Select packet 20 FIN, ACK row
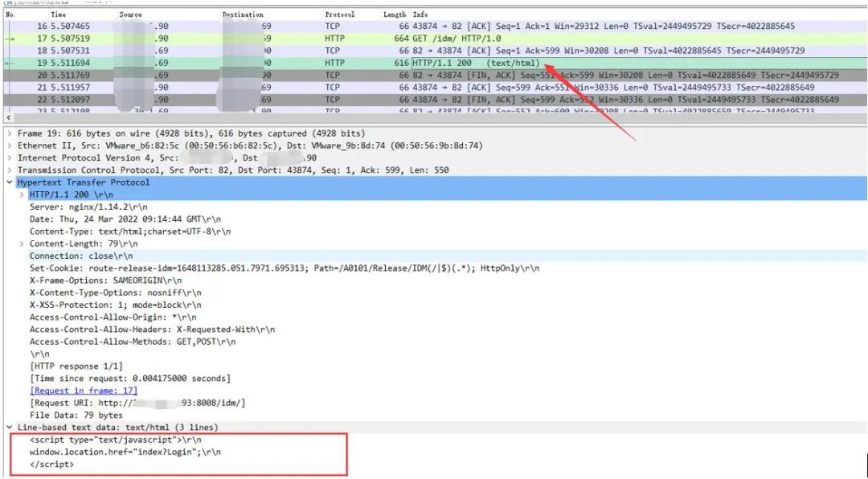This screenshot has width=868, height=479. pos(435,75)
